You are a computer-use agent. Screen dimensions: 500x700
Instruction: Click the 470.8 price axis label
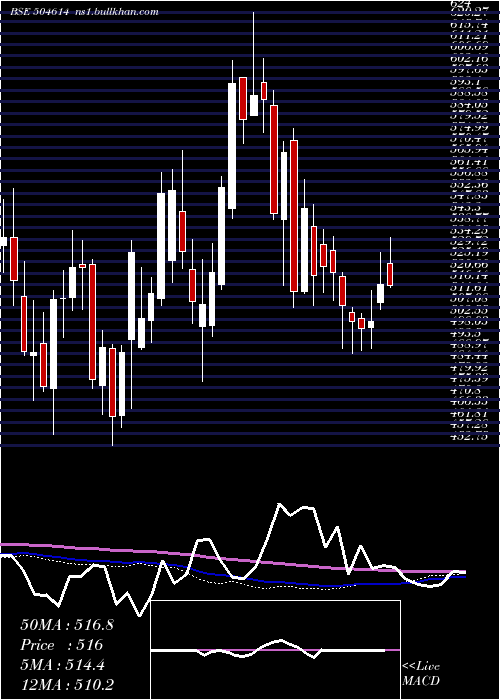[x=464, y=392]
